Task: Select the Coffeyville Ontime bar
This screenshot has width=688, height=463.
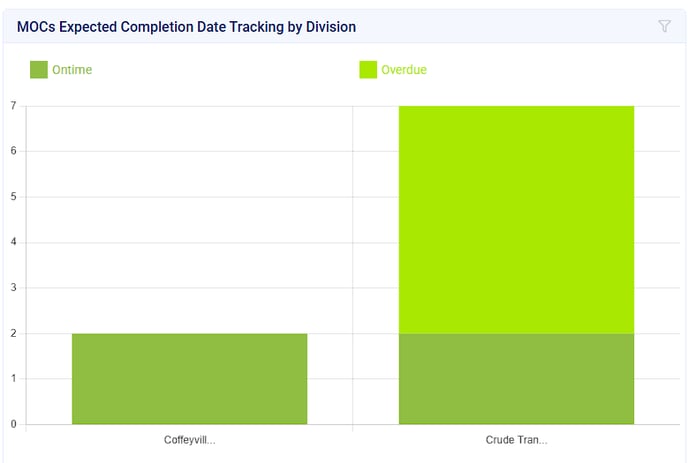Action: click(x=189, y=378)
